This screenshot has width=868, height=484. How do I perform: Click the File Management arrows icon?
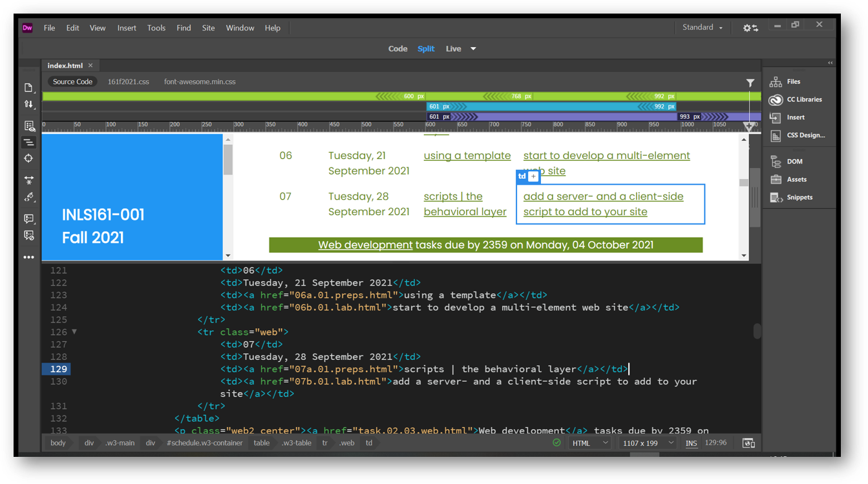point(28,105)
